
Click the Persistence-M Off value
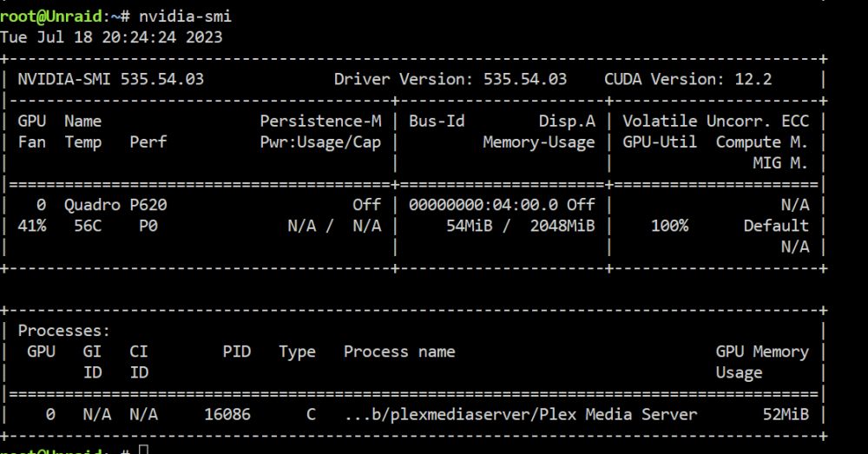tap(367, 205)
